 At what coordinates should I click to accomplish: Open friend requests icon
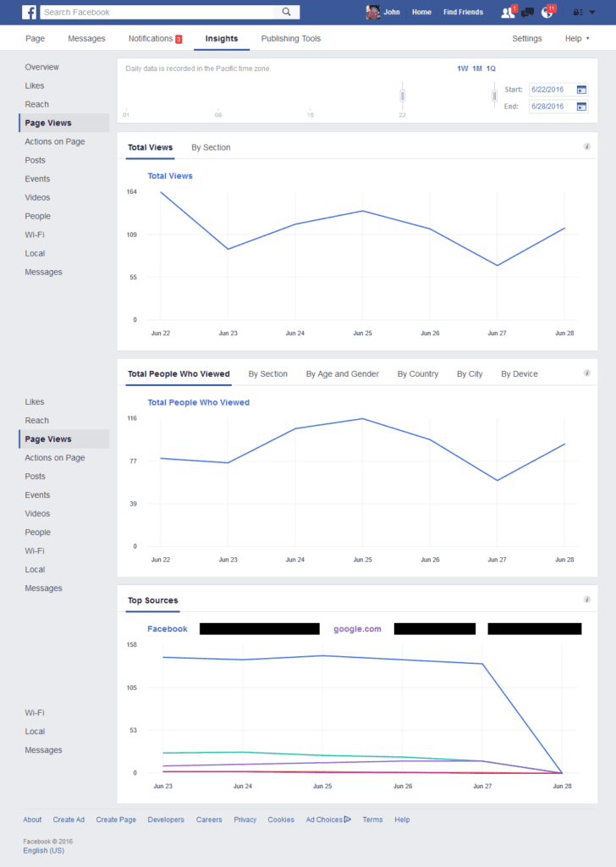pyautogui.click(x=508, y=12)
